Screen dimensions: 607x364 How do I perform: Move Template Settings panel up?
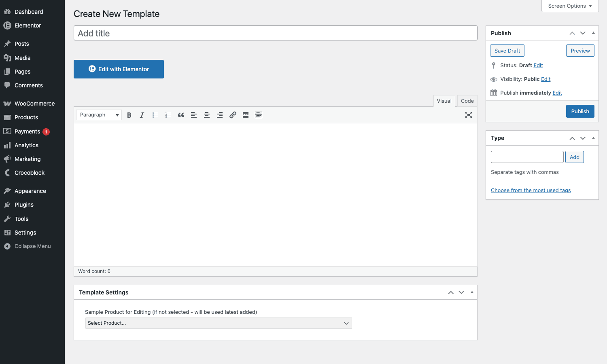pos(451,292)
